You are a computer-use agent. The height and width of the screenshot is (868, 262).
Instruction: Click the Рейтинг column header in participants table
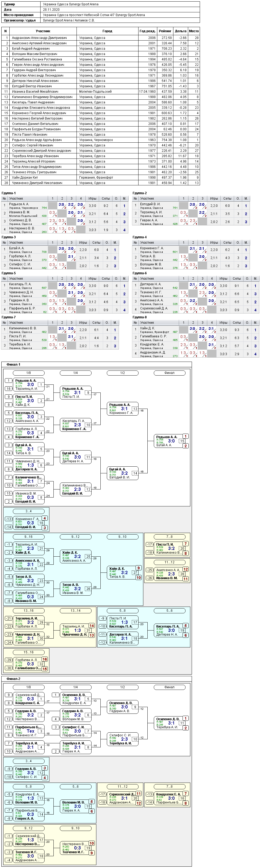165,31
